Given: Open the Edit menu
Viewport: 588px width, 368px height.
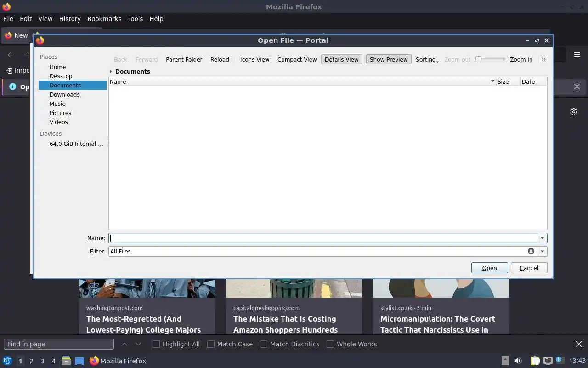Looking at the screenshot, I should pos(26,19).
